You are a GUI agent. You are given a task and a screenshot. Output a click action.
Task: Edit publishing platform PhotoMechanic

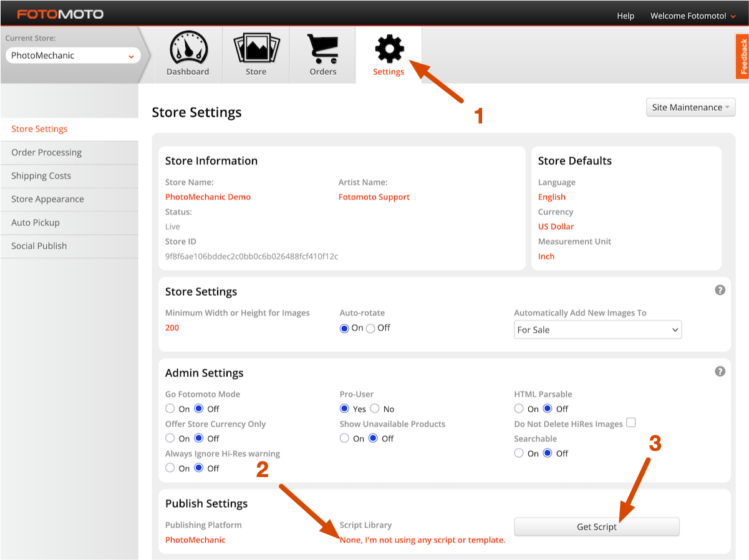pyautogui.click(x=195, y=540)
